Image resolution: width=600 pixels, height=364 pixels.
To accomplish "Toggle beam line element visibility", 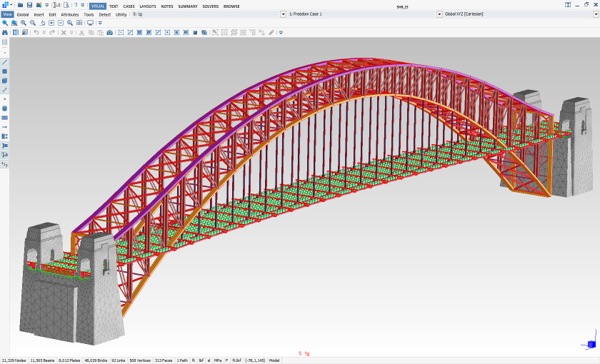I will click(4, 62).
